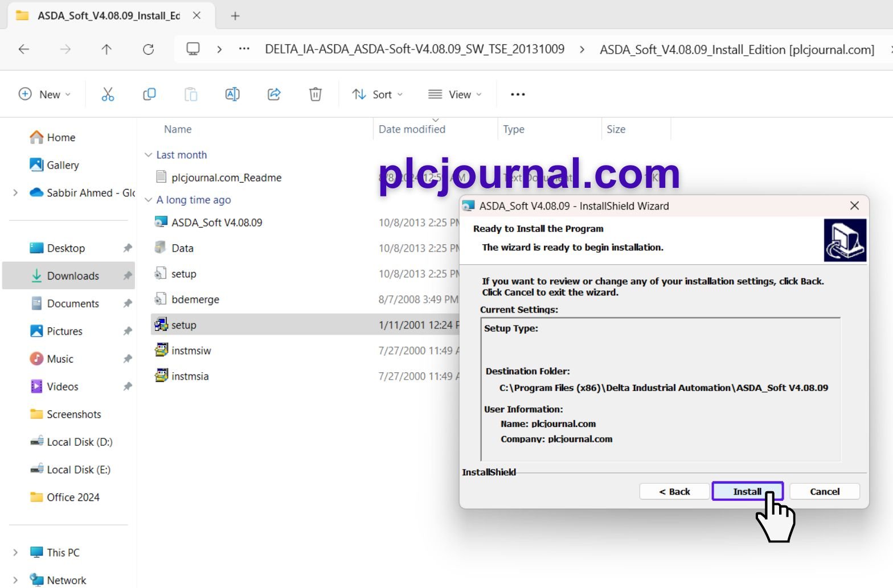Open Local Disk (D:) in sidebar
The height and width of the screenshot is (588, 893).
[79, 442]
